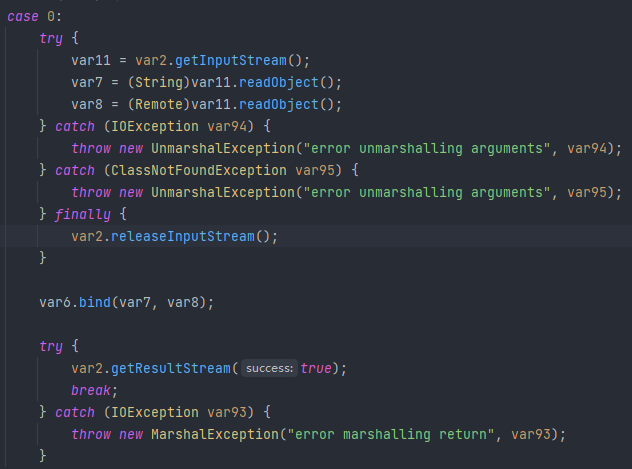Click the finally keyword

pyautogui.click(x=83, y=214)
